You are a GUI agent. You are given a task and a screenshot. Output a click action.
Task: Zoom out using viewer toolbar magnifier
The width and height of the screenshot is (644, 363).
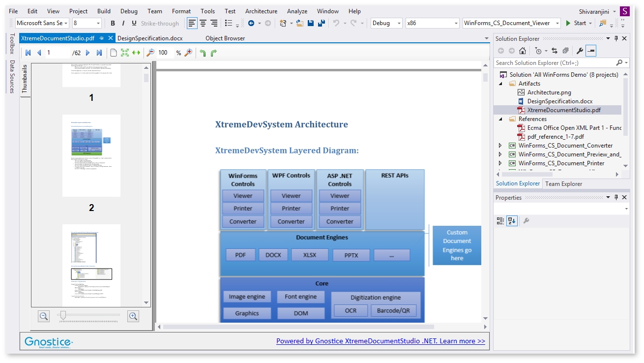150,53
